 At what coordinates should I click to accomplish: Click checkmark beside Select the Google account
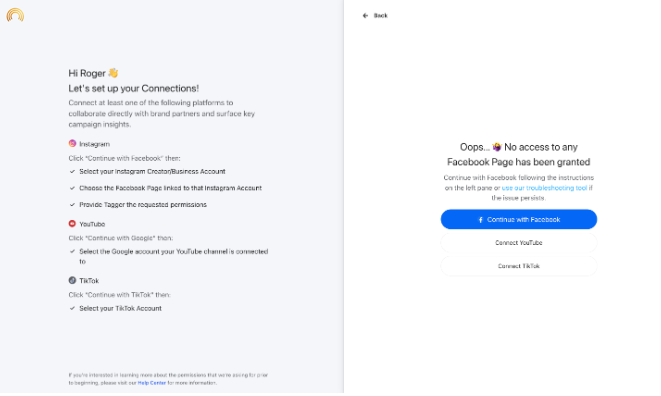click(72, 251)
